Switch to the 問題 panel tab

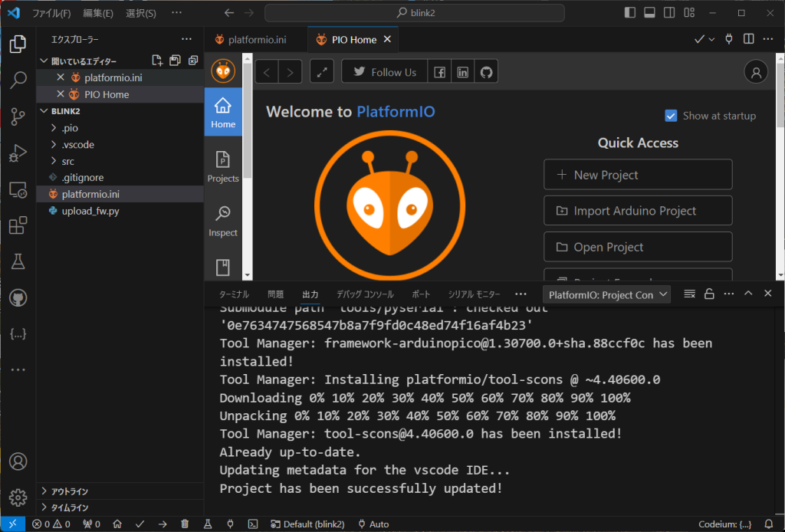(x=275, y=294)
